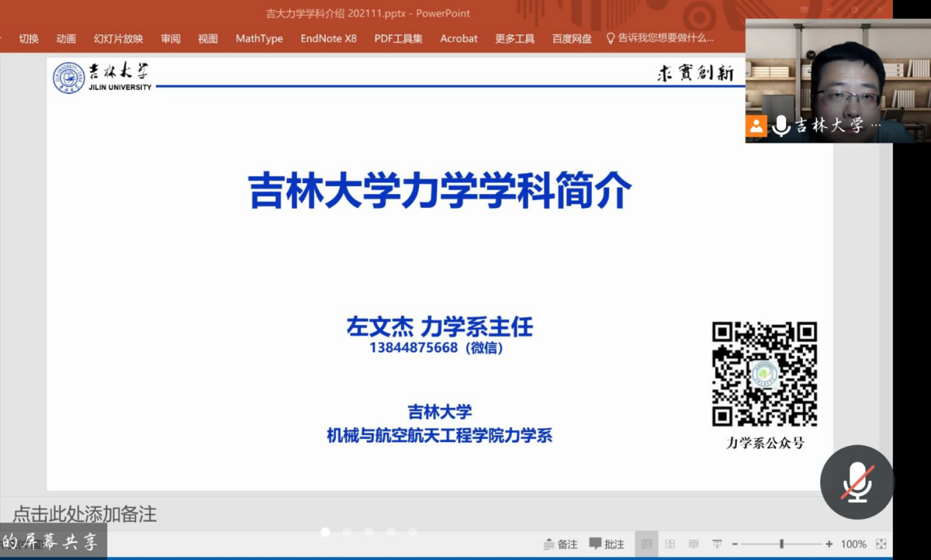Click the 100% zoom level button
This screenshot has height=560, width=931.
(x=853, y=544)
